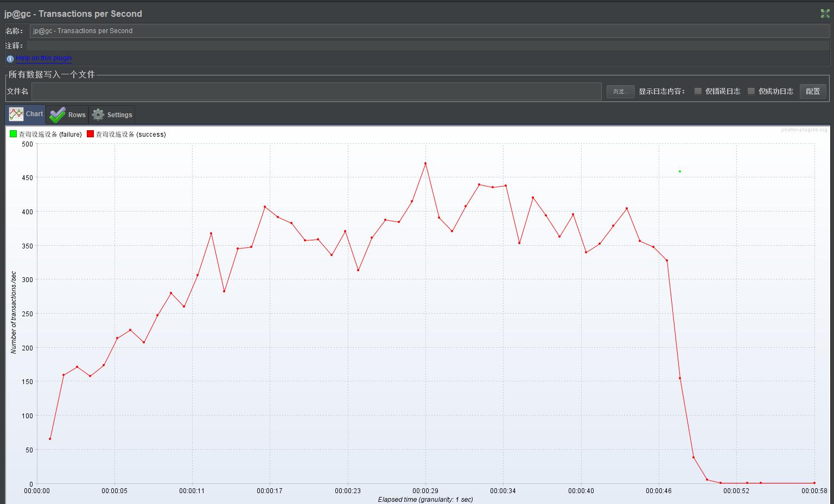Click the green expand icon at top right

(x=825, y=14)
